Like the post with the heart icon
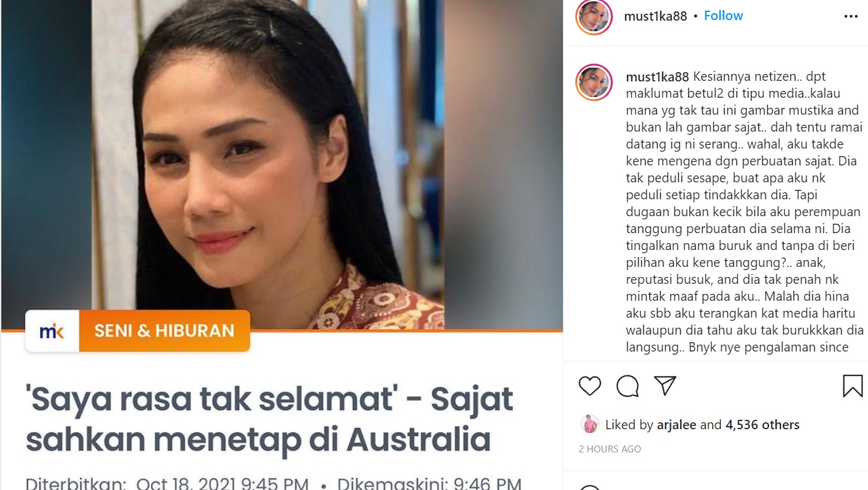Image resolution: width=868 pixels, height=490 pixels. 589,386
